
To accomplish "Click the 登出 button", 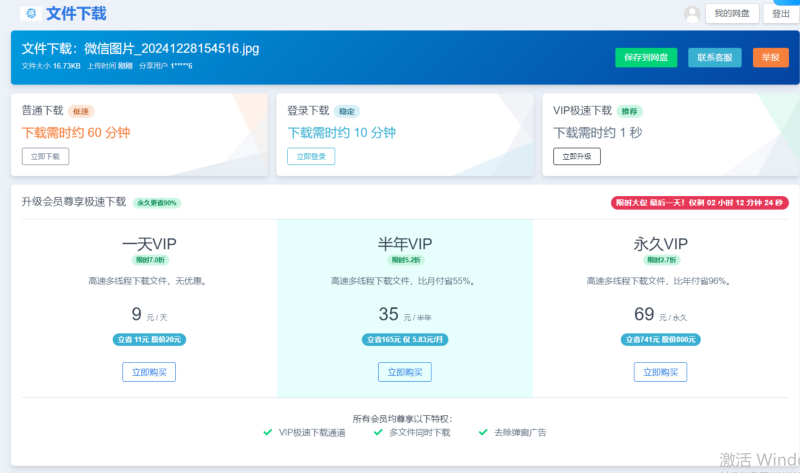I will pos(781,14).
